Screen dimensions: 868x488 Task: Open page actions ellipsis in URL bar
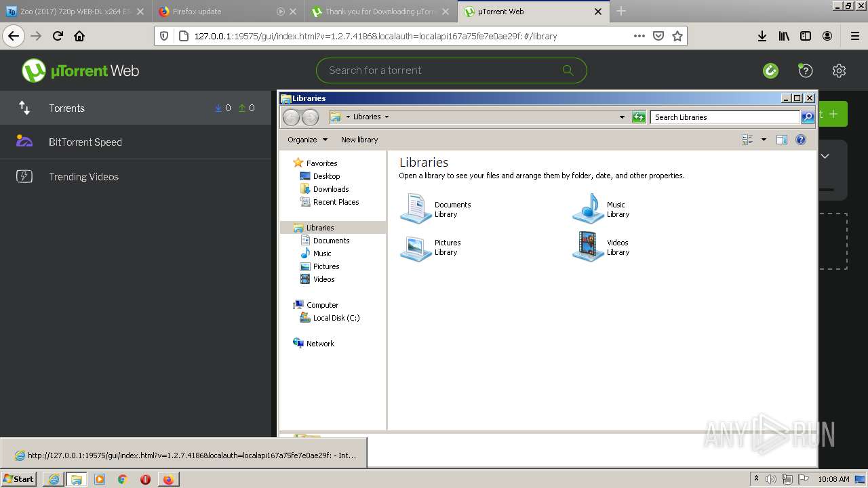(639, 36)
